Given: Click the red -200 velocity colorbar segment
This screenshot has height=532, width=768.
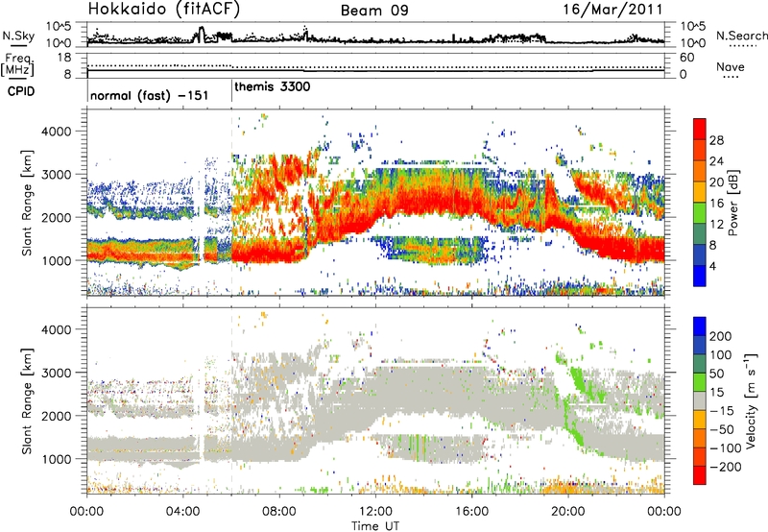Looking at the screenshot, I should (700, 475).
